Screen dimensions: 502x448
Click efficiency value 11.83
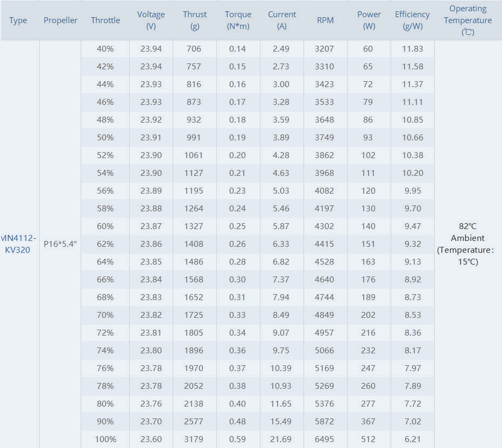[x=412, y=48]
